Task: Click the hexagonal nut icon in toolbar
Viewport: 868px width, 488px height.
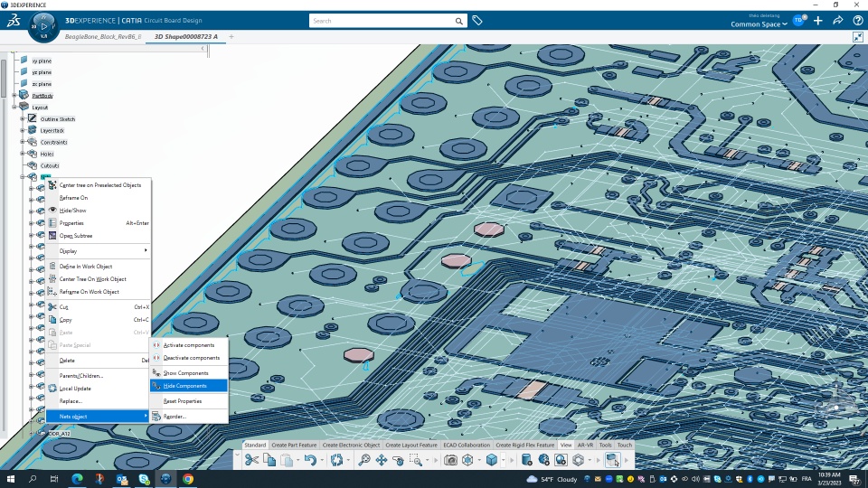Action: tap(579, 460)
